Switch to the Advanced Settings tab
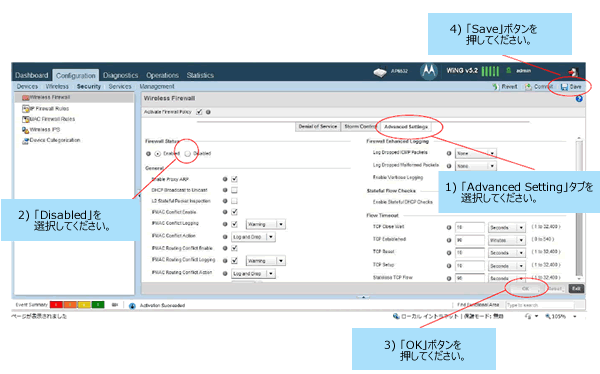 point(406,127)
